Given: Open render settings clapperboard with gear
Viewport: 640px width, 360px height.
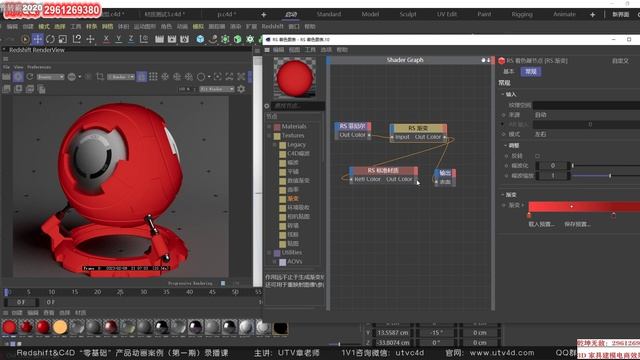Looking at the screenshot, I should click(184, 39).
